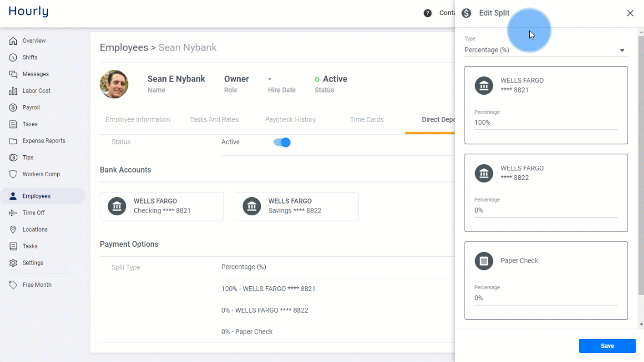This screenshot has width=644, height=362.
Task: Click the Labor Cost bar chart icon
Action: tap(13, 91)
